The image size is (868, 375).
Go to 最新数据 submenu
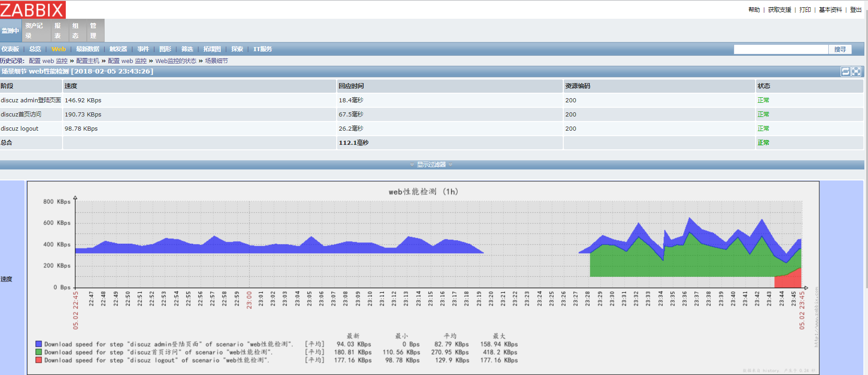(x=88, y=49)
